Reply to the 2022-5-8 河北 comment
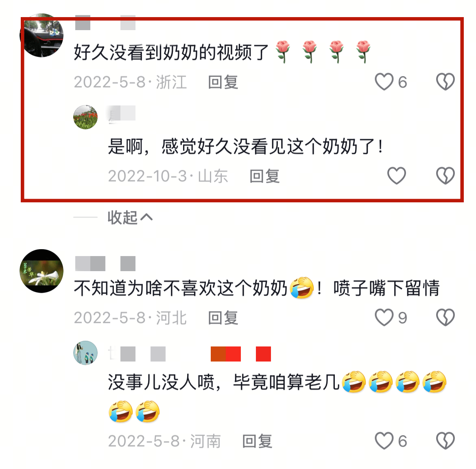 pyautogui.click(x=223, y=318)
